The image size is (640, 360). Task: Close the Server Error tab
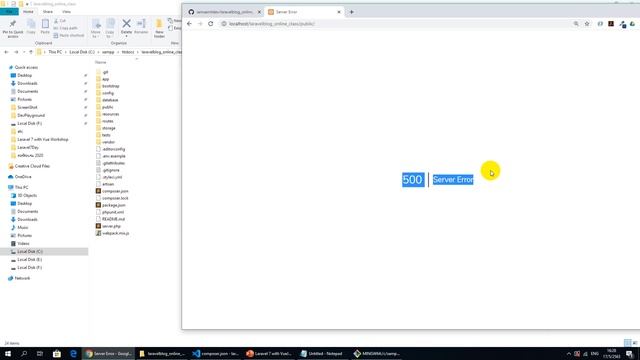339,12
